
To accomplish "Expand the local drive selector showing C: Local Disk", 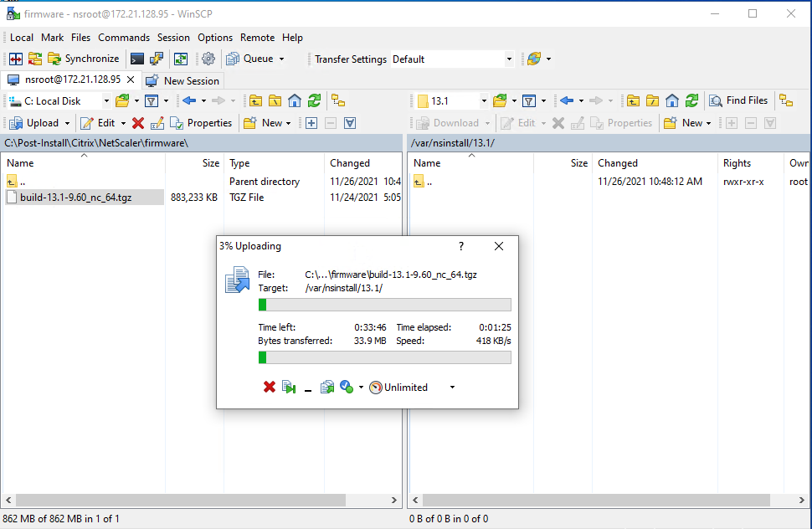I will [106, 100].
